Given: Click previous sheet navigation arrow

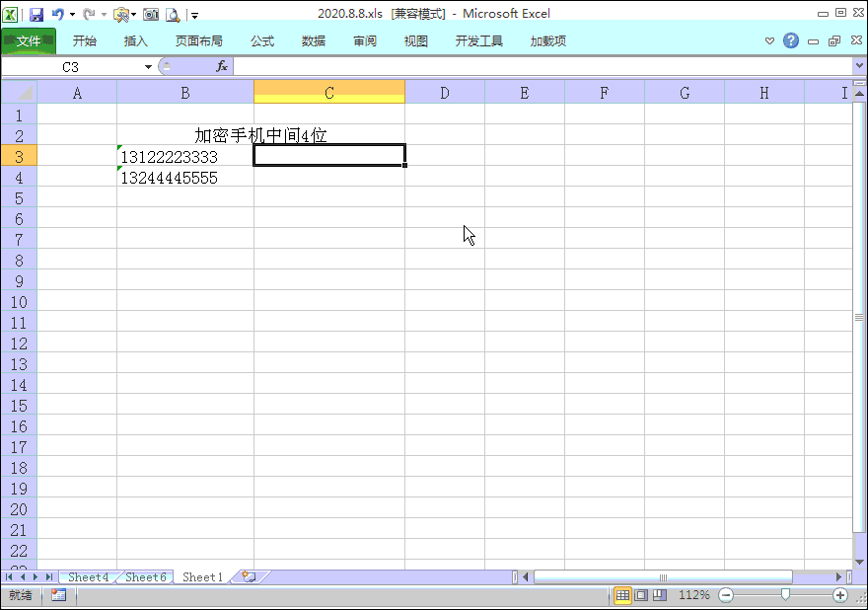Looking at the screenshot, I should 23,576.
